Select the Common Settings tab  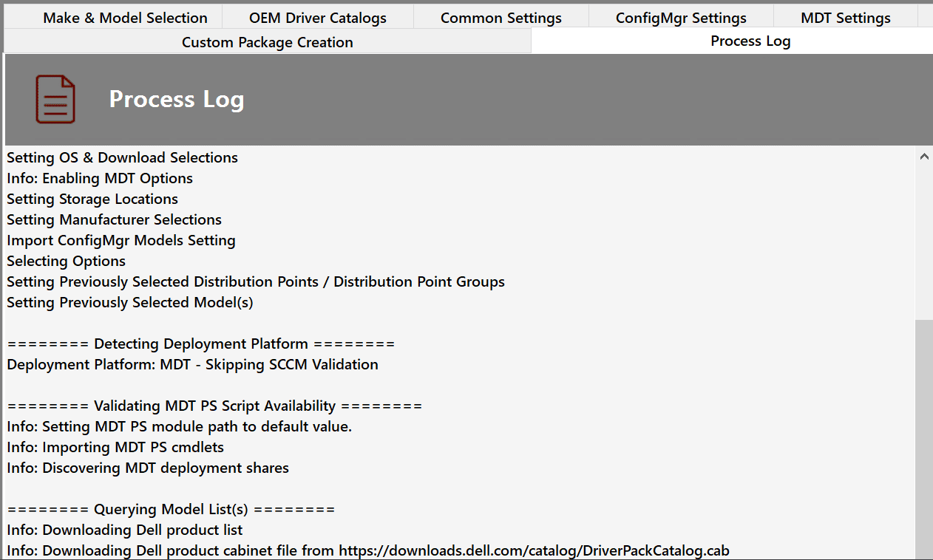[x=501, y=17]
